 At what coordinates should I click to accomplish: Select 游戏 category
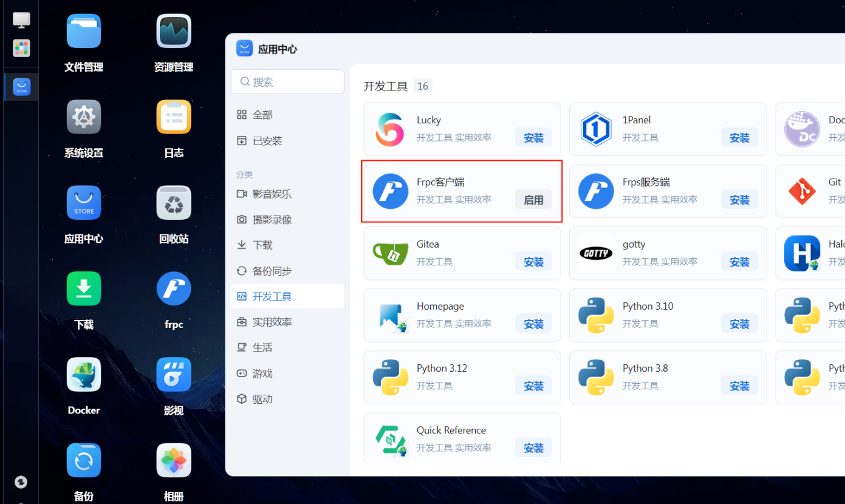coord(287,373)
